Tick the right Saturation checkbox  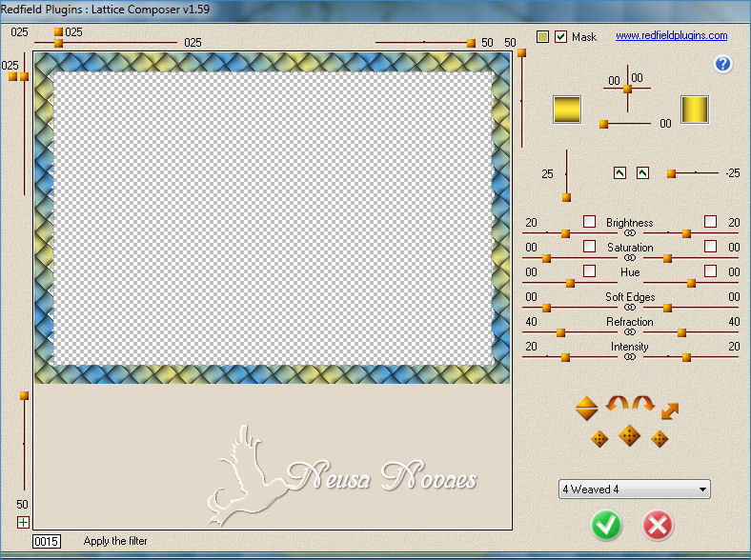point(711,246)
